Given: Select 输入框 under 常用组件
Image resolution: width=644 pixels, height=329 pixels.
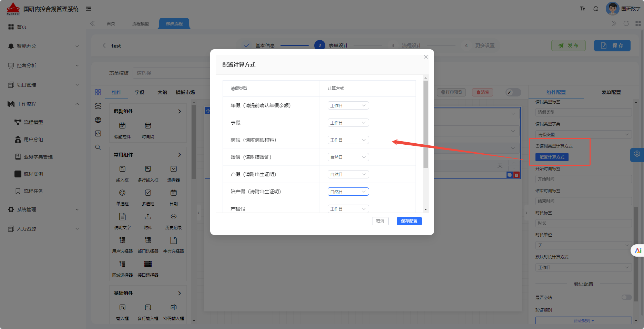Looking at the screenshot, I should coord(122,169).
